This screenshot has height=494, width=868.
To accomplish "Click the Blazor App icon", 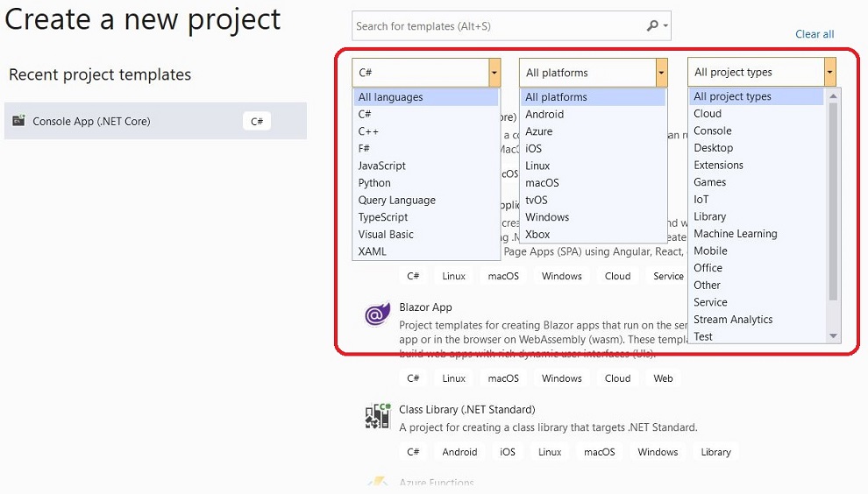I will pos(378,314).
